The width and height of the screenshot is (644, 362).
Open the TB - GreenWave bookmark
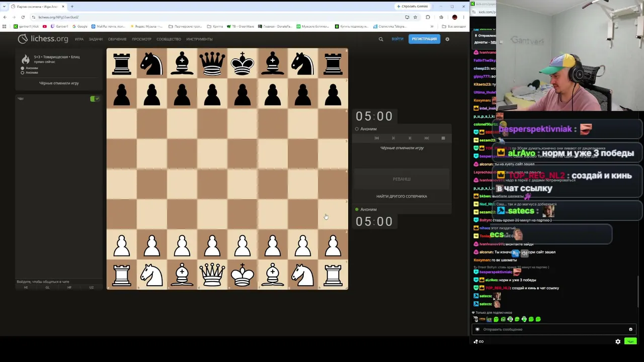click(x=241, y=26)
